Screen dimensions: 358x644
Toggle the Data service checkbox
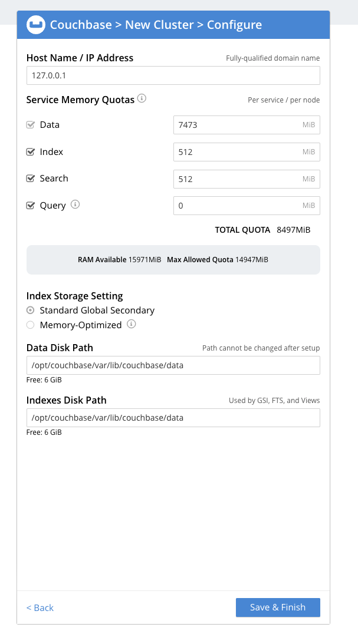[x=30, y=124]
